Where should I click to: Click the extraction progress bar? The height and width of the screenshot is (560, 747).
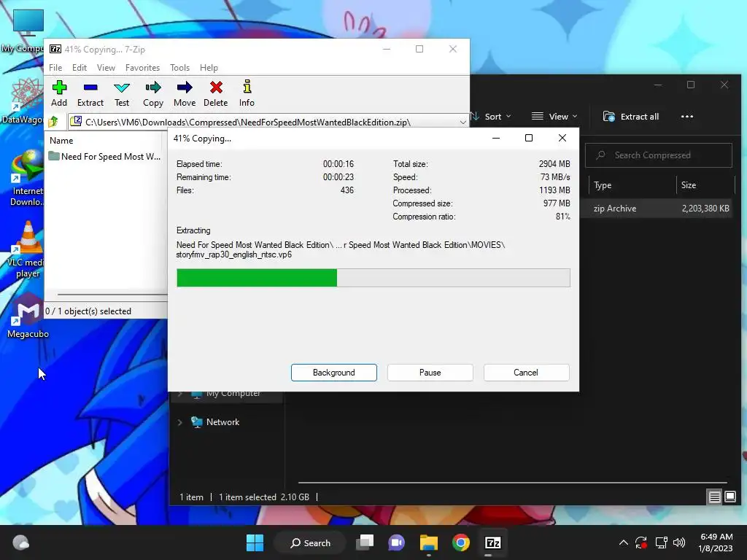coord(373,278)
